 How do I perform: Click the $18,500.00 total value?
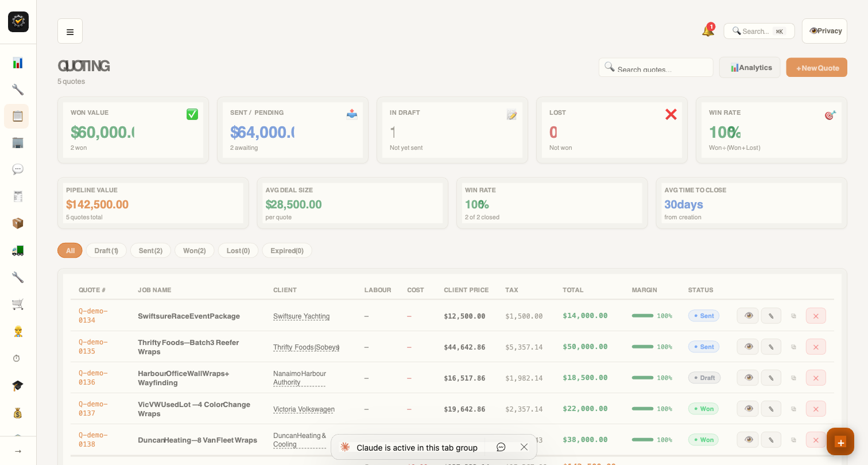(585, 378)
